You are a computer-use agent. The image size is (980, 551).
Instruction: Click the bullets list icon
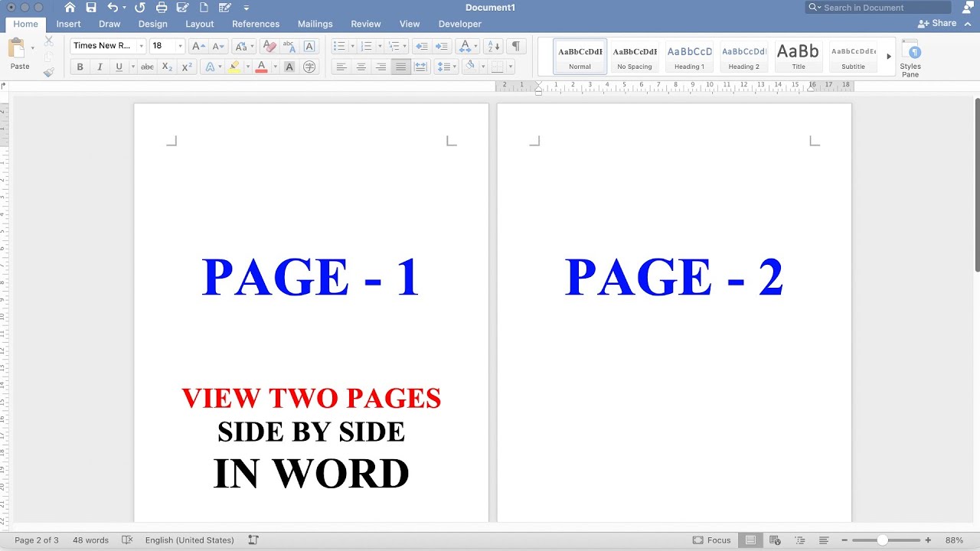[340, 46]
